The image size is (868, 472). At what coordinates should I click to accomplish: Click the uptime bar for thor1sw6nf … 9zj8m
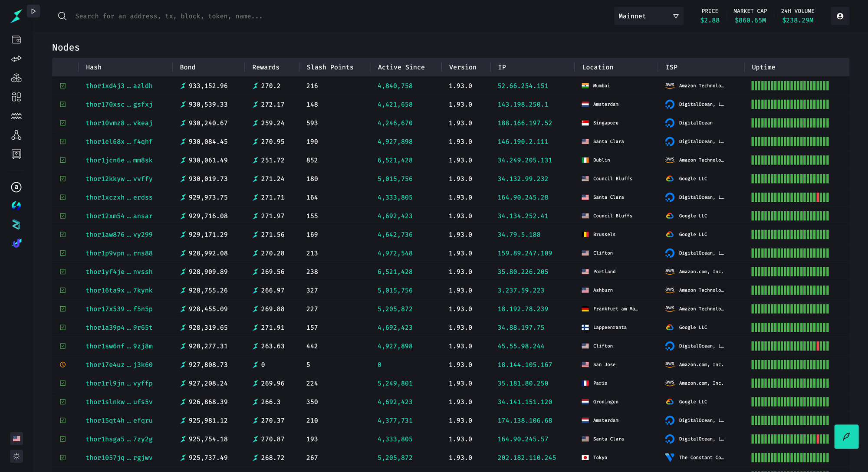790,346
